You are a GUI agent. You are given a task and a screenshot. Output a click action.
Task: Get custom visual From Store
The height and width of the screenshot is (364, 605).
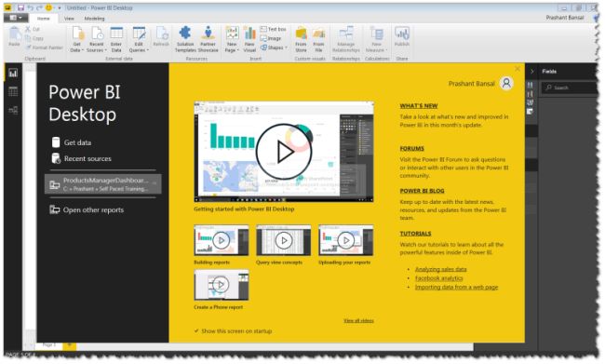pos(301,39)
